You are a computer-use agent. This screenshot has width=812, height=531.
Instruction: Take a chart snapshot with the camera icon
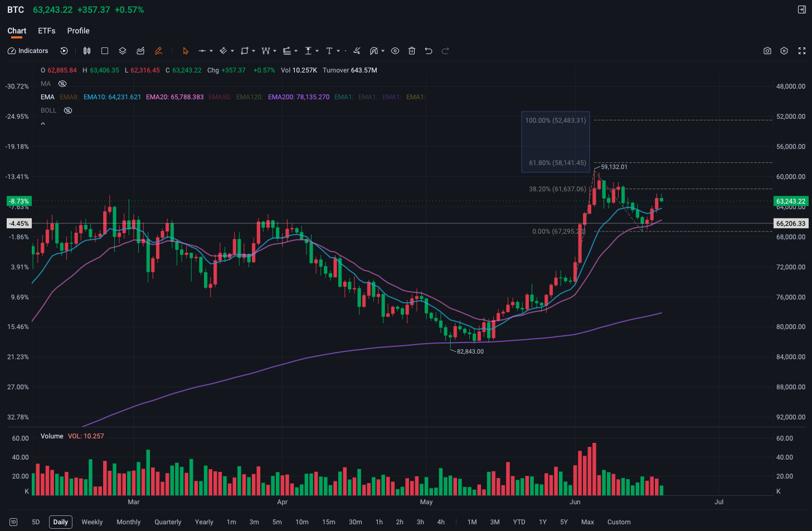767,51
